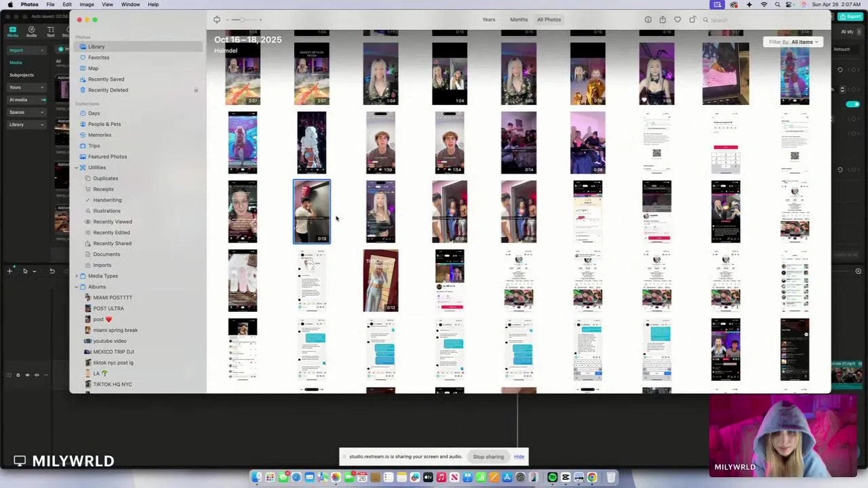Open Media tab in CapCut window

(12, 32)
